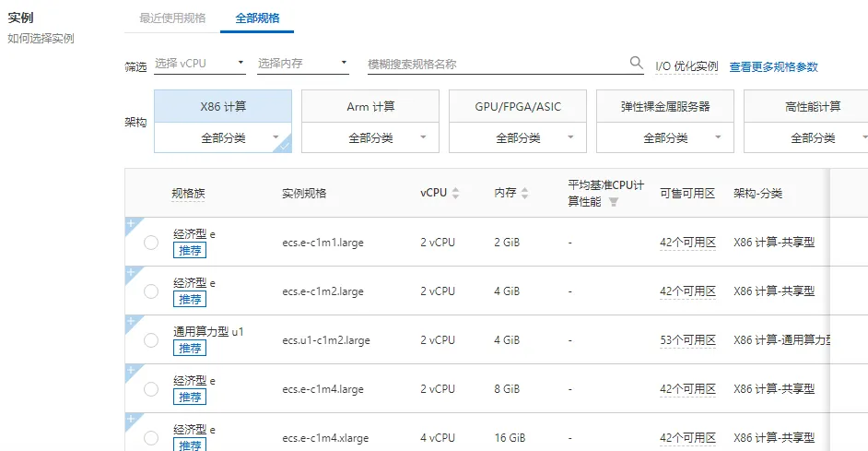Click the search magnifier icon
The height and width of the screenshot is (451, 868).
pyautogui.click(x=636, y=63)
